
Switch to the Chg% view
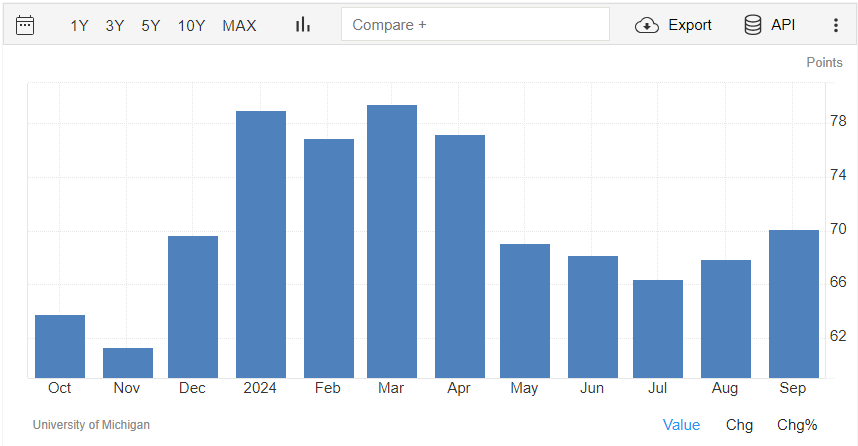797,425
